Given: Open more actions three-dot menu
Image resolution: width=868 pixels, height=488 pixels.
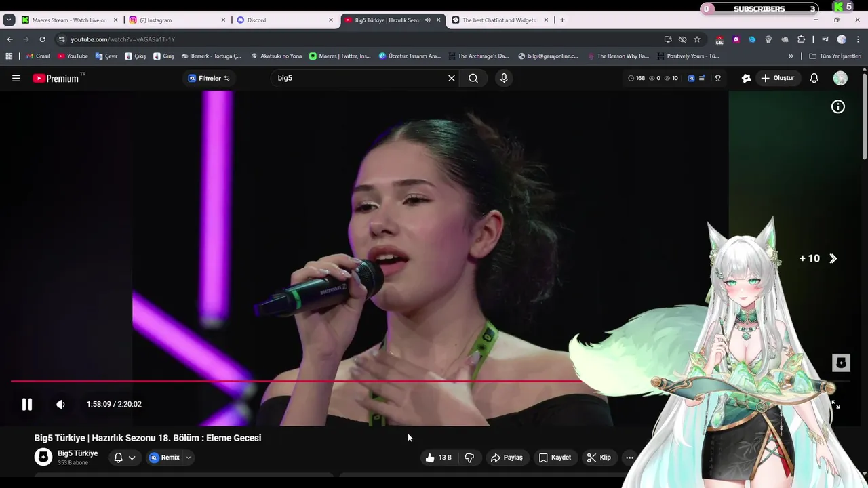Looking at the screenshot, I should (629, 457).
